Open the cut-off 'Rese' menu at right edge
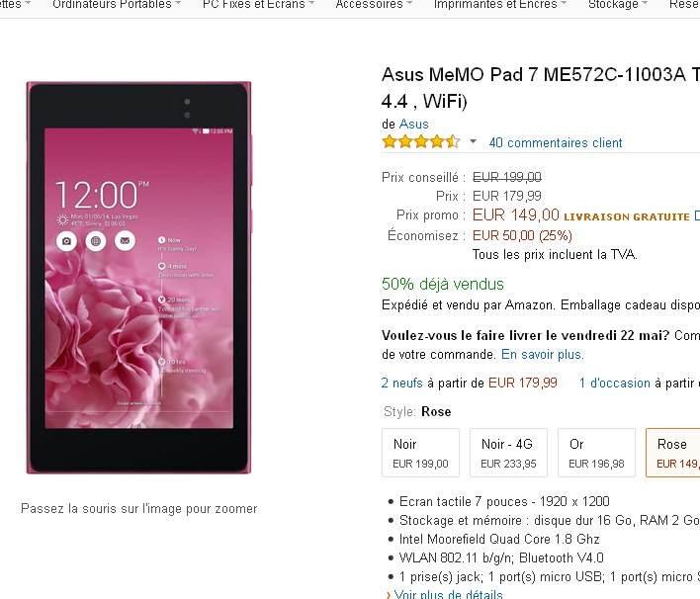Viewport: 700px width, 599px height. pyautogui.click(x=684, y=5)
